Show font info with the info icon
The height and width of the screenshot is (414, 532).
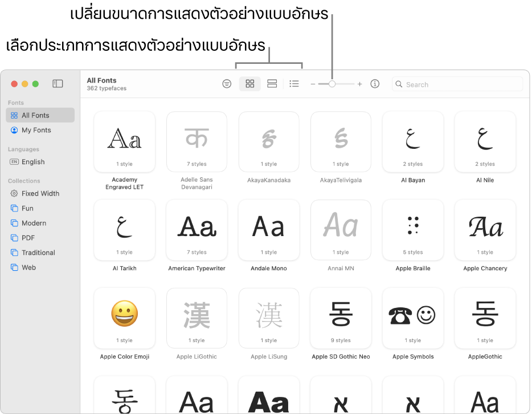click(375, 84)
